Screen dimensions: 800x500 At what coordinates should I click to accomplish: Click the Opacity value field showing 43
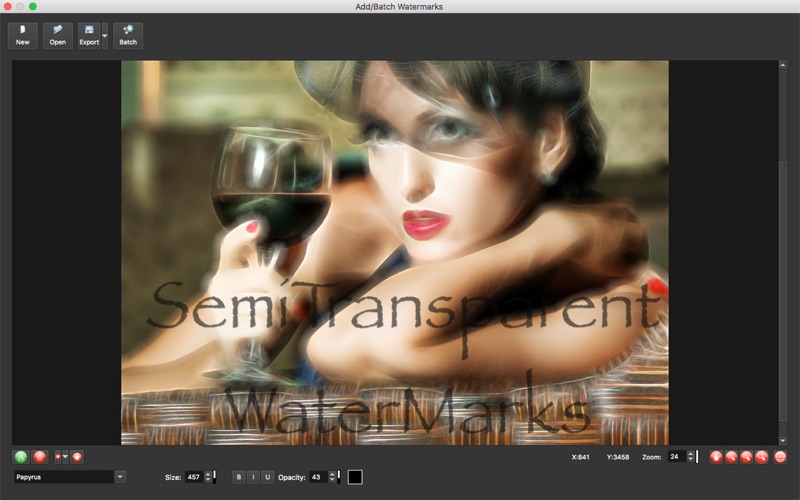(x=318, y=477)
